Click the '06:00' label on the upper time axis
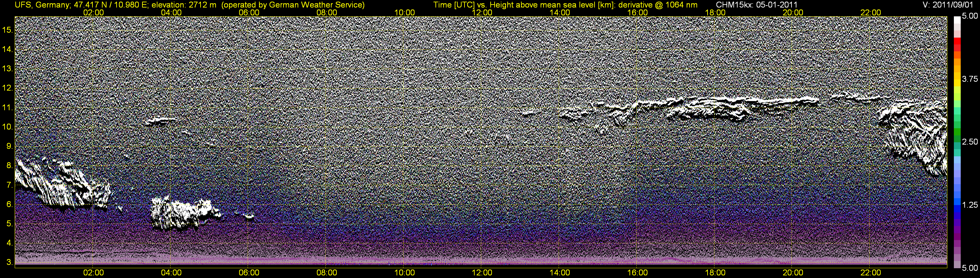 pyautogui.click(x=249, y=12)
